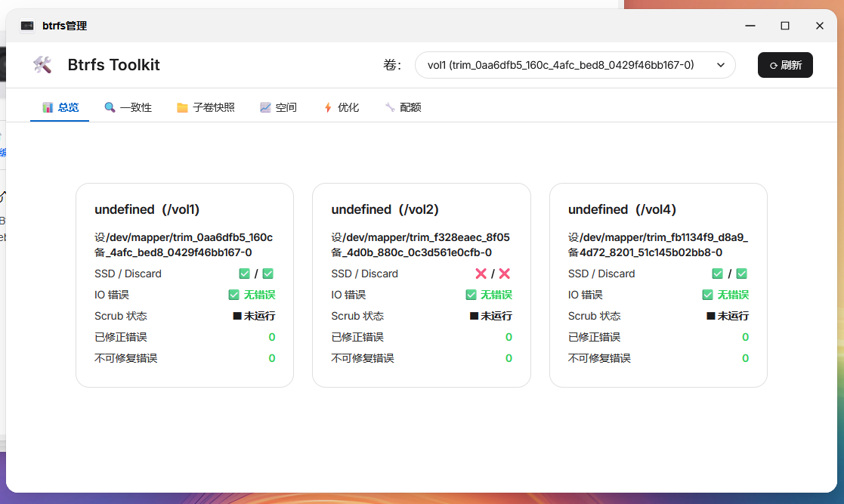The width and height of the screenshot is (844, 504).
Task: Click vol1 Scrub 状态 未运行 indicator
Action: point(254,316)
